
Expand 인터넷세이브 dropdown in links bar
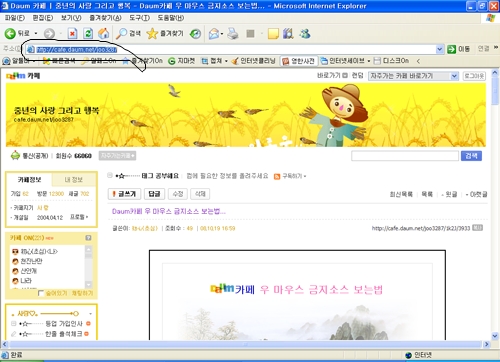[369, 61]
